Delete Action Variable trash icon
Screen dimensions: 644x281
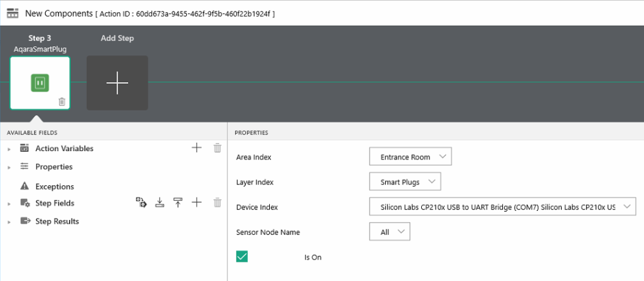pyautogui.click(x=217, y=148)
